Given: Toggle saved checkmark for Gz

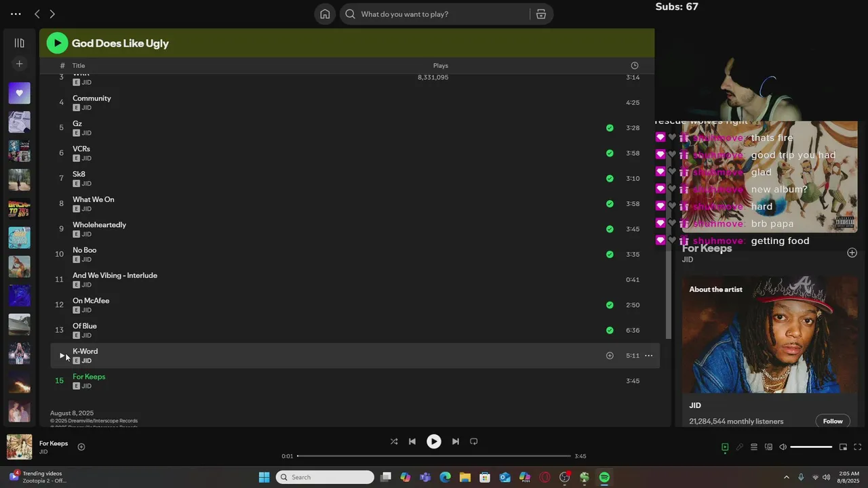Looking at the screenshot, I should coord(610,127).
